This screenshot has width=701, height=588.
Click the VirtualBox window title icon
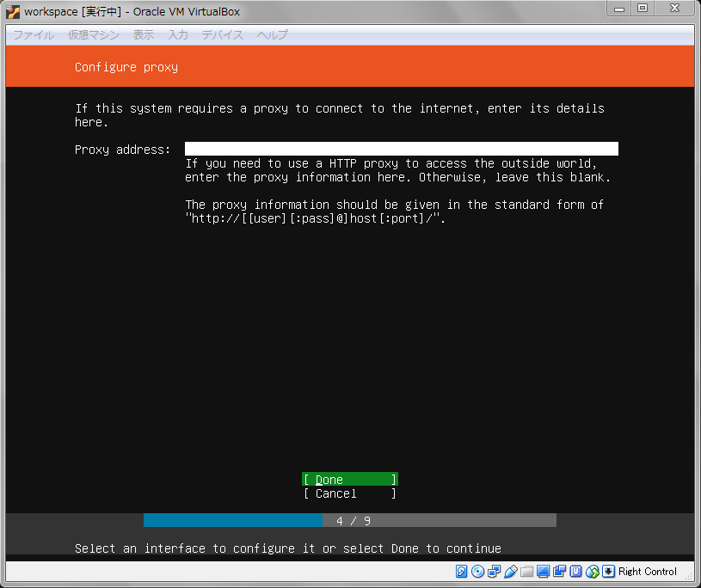[13, 12]
